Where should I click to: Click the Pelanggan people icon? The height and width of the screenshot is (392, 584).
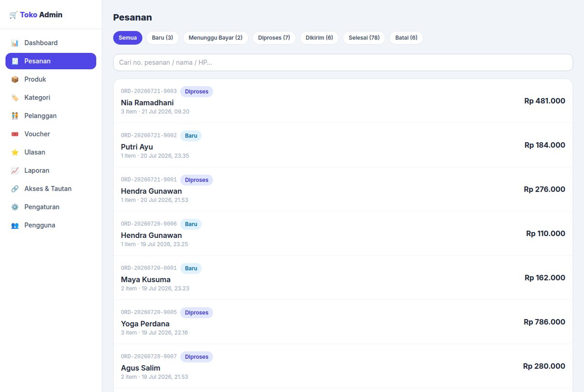coord(15,116)
